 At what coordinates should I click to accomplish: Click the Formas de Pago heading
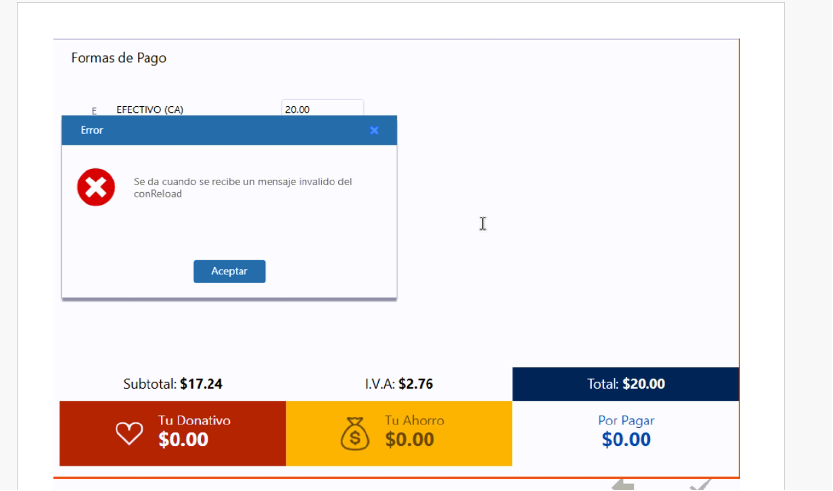coord(119,58)
